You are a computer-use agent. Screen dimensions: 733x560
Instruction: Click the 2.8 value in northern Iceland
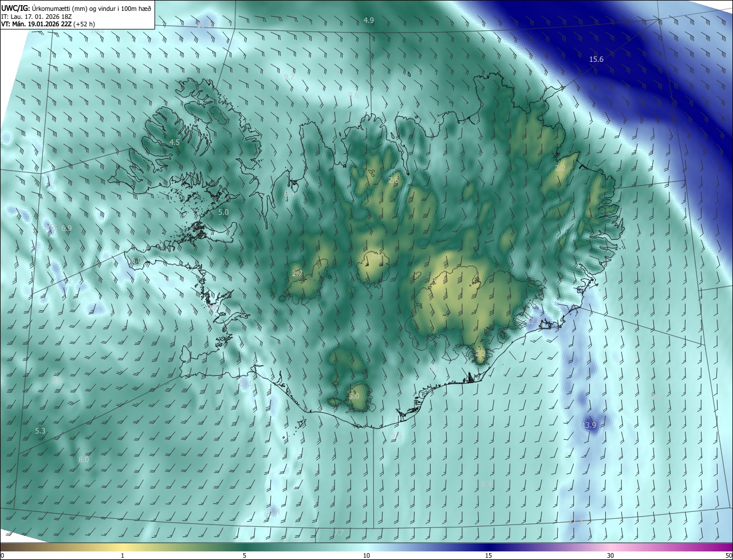pyautogui.click(x=393, y=180)
